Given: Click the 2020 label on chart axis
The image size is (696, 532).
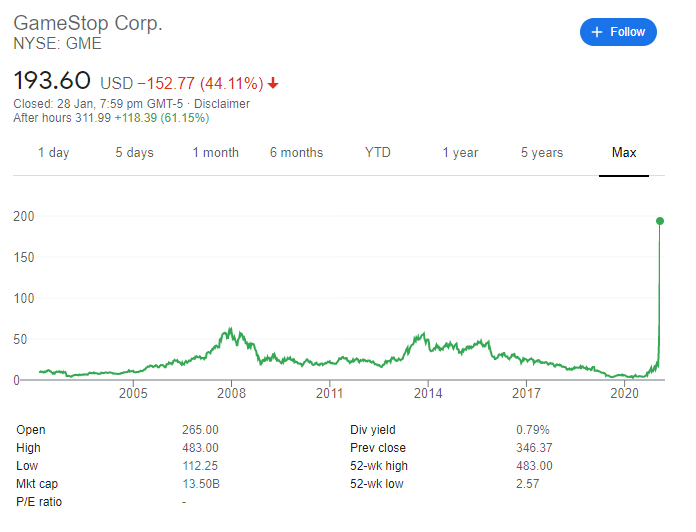Looking at the screenshot, I should tap(624, 395).
